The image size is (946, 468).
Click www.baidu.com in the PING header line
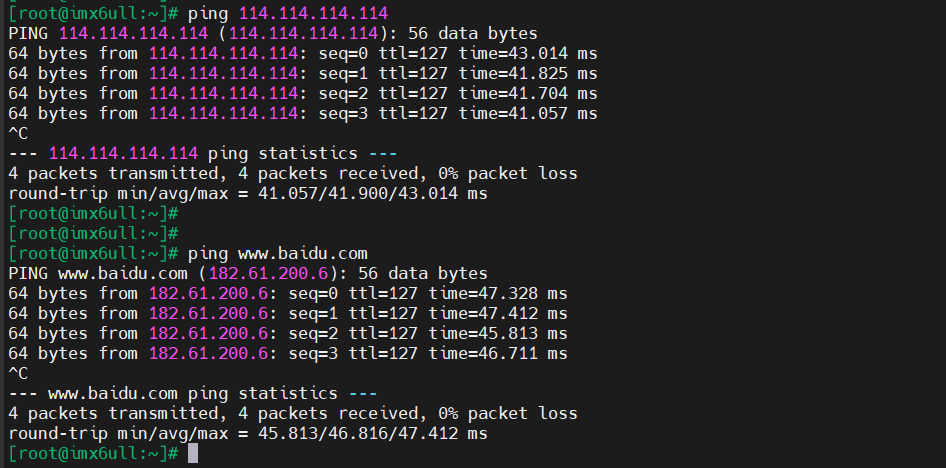[122, 273]
